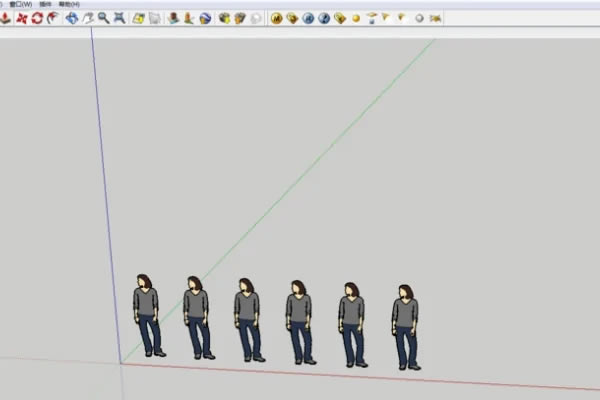
Task: Select the red four-arrow Move tool
Action: tap(21, 18)
